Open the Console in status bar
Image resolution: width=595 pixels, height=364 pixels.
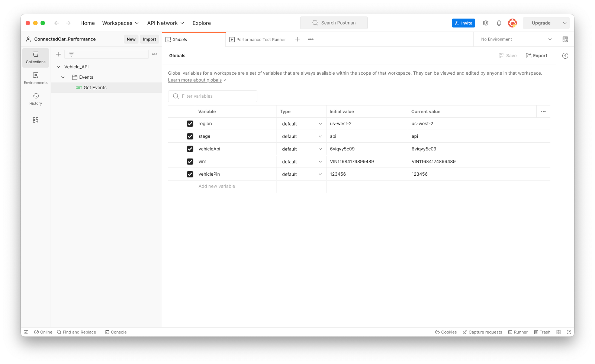(116, 332)
